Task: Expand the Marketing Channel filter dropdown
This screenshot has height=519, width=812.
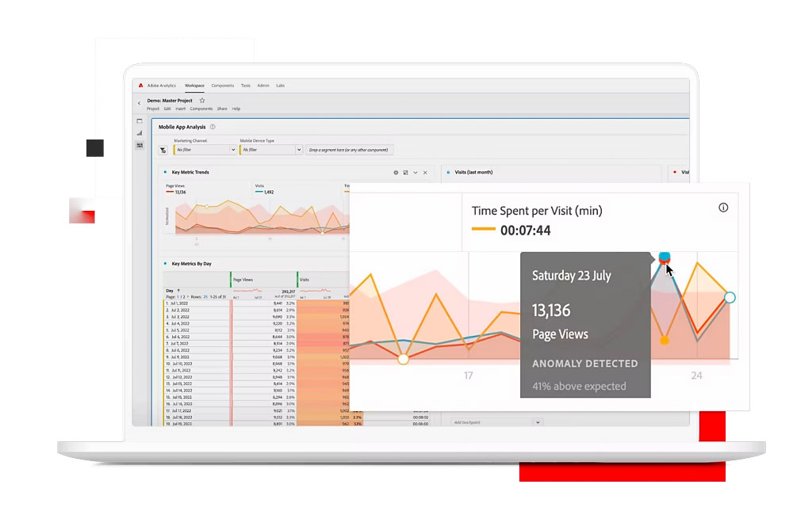Action: [232, 150]
